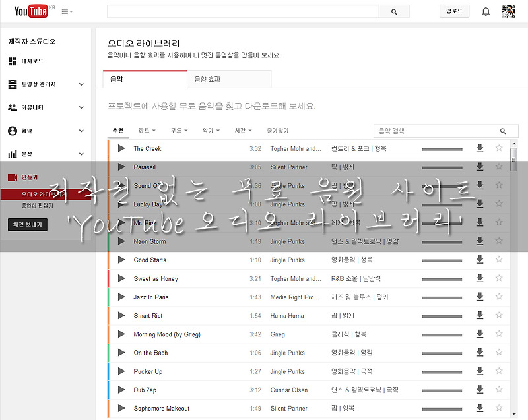Click popularity bar of The Creek
This screenshot has height=420, width=528.
pos(442,149)
